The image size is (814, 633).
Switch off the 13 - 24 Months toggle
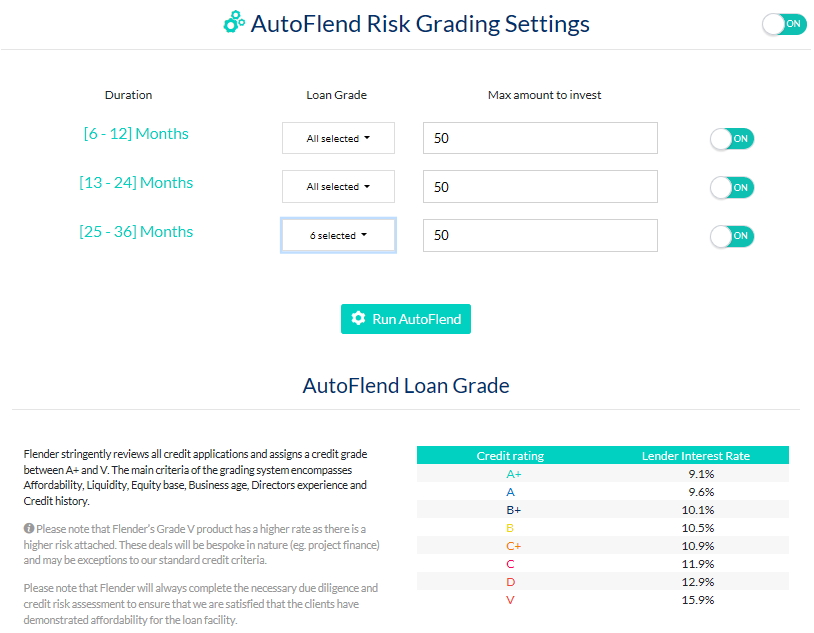click(732, 187)
